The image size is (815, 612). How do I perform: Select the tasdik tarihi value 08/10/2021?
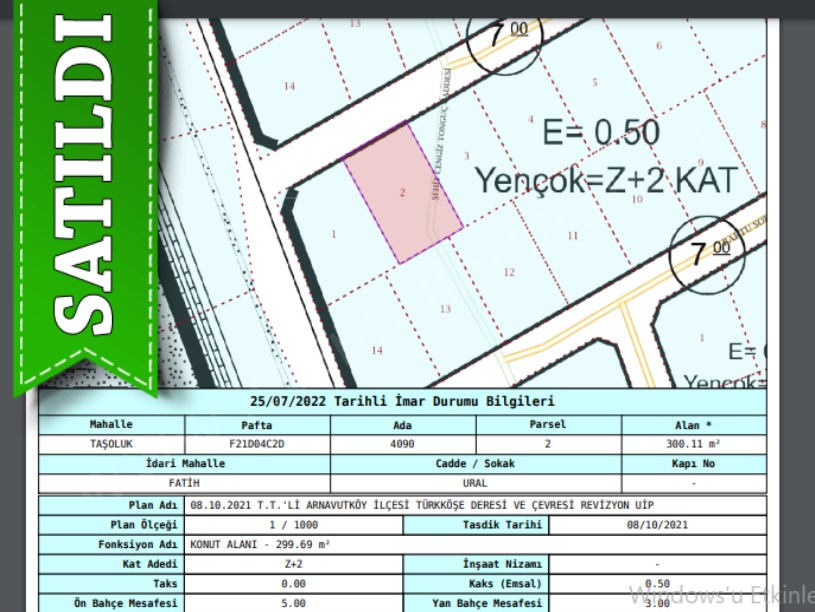click(657, 525)
